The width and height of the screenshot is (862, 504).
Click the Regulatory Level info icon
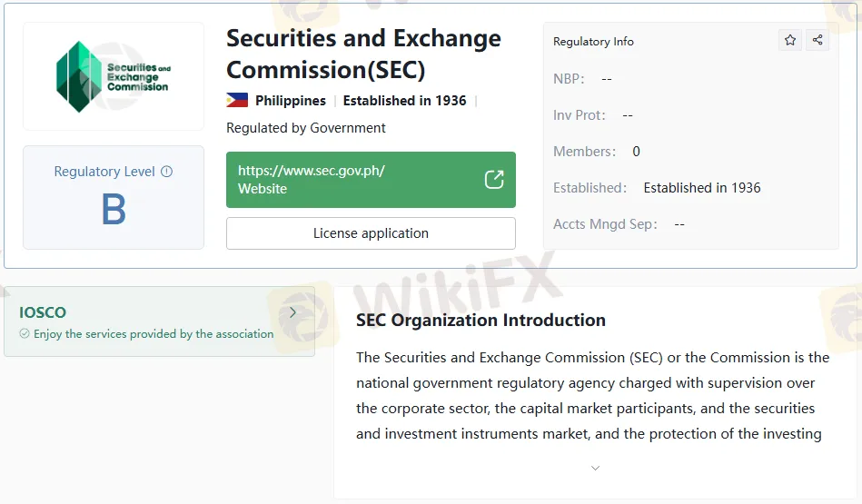166,172
